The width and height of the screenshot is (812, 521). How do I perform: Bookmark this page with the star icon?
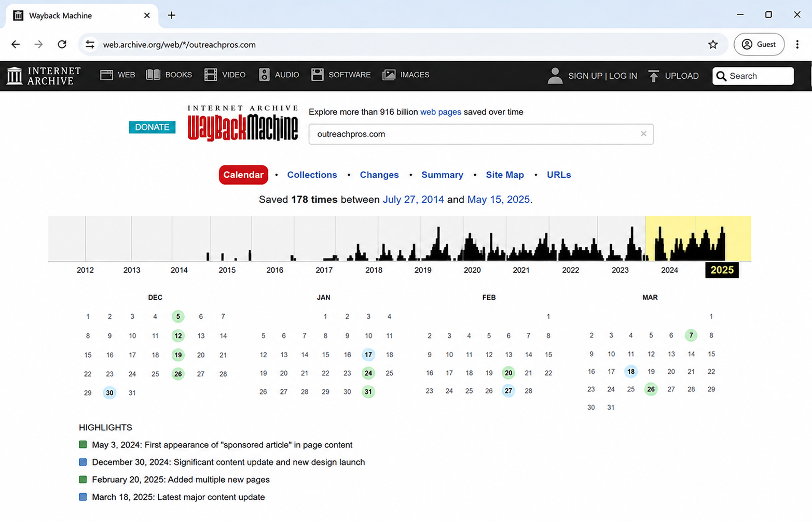point(713,45)
